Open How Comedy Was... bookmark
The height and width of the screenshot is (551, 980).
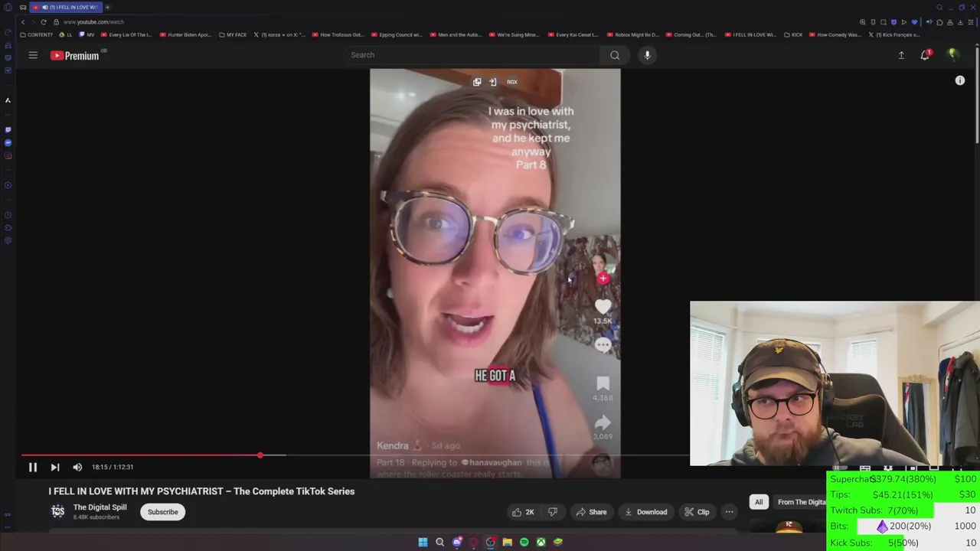[835, 34]
